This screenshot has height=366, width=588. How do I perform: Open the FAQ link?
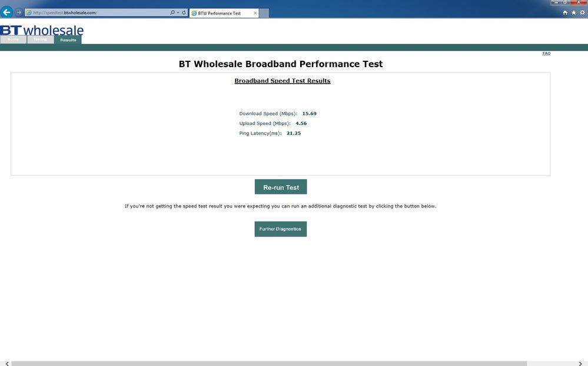click(546, 53)
